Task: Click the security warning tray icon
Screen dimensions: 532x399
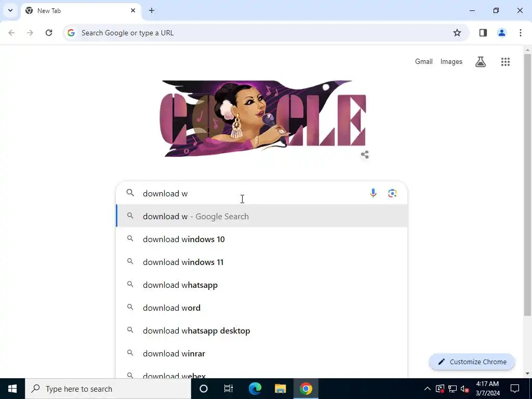Action: point(440,389)
